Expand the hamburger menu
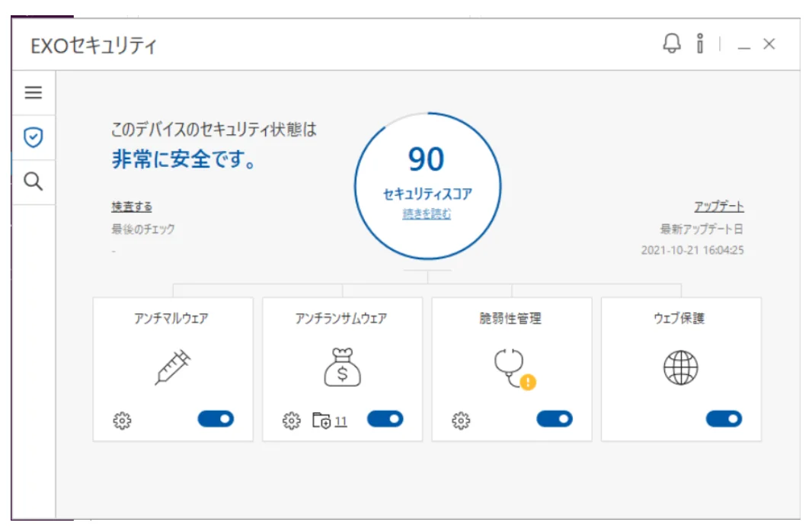This screenshot has width=812, height=529. point(34,93)
